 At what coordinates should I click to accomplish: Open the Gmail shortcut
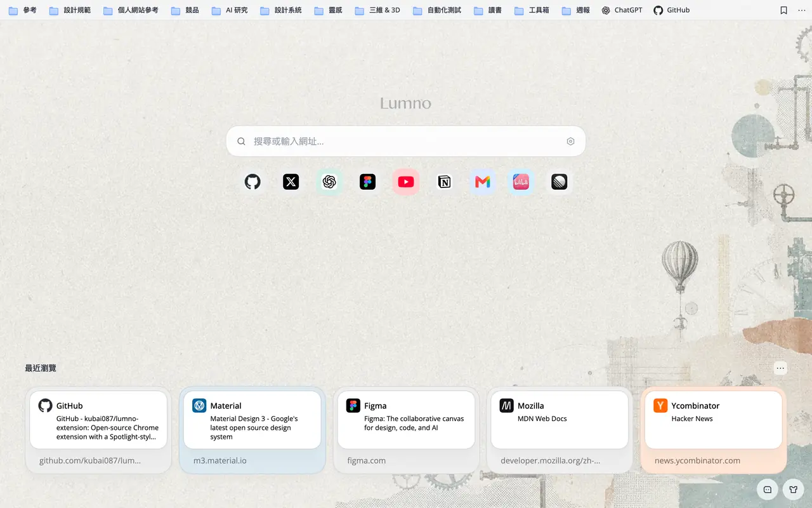pyautogui.click(x=483, y=182)
